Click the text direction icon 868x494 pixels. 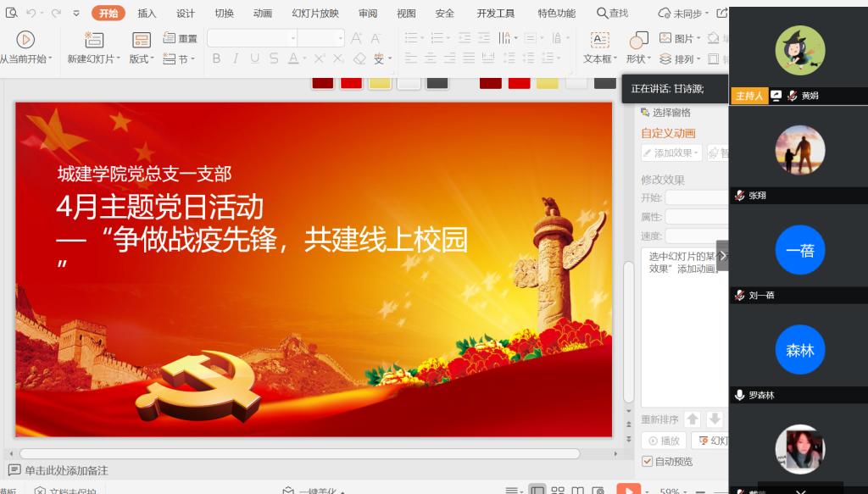(504, 38)
